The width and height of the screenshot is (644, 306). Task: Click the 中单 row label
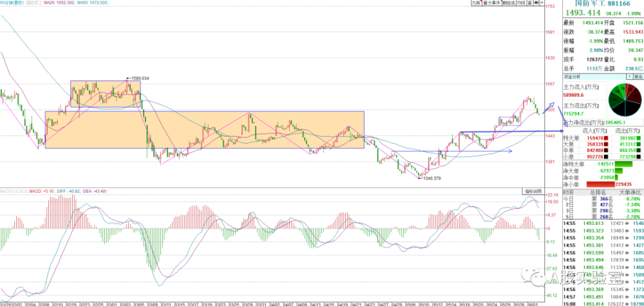pos(569,150)
